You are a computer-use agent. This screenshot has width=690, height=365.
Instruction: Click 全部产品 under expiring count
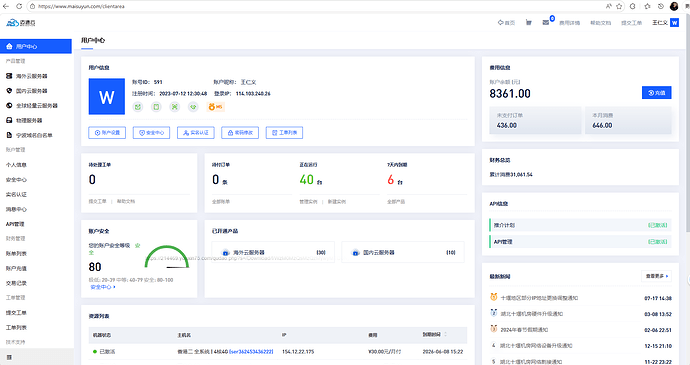point(396,202)
